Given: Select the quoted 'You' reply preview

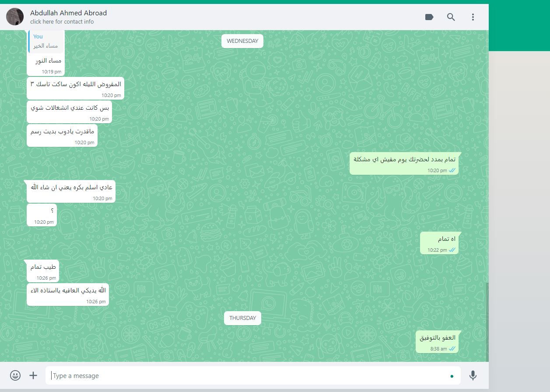Looking at the screenshot, I should point(46,41).
